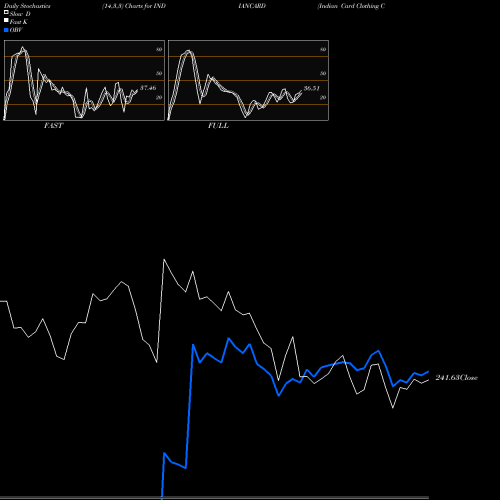This screenshot has width=500, height=500.
Task: Click the '241.63Close' price label
Action: [457, 378]
